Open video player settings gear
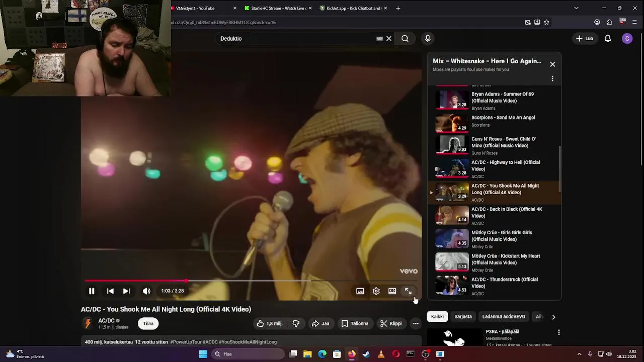 [x=376, y=291]
